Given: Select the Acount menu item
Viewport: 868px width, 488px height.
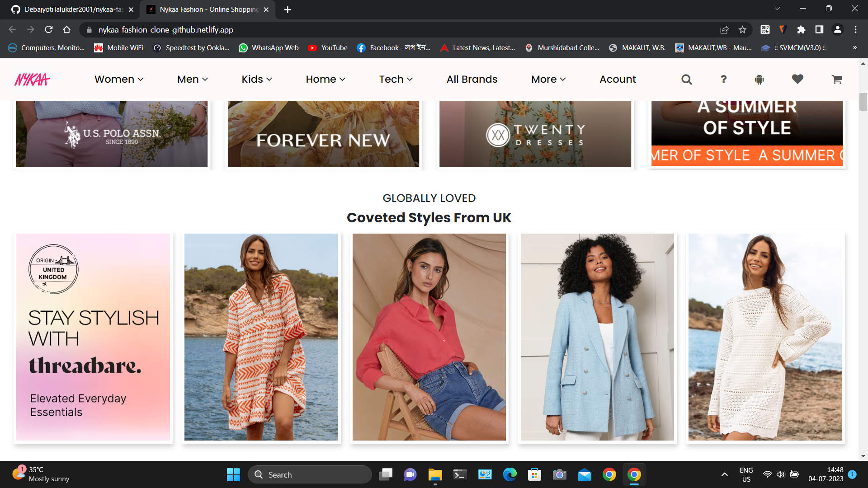Looking at the screenshot, I should tap(617, 79).
